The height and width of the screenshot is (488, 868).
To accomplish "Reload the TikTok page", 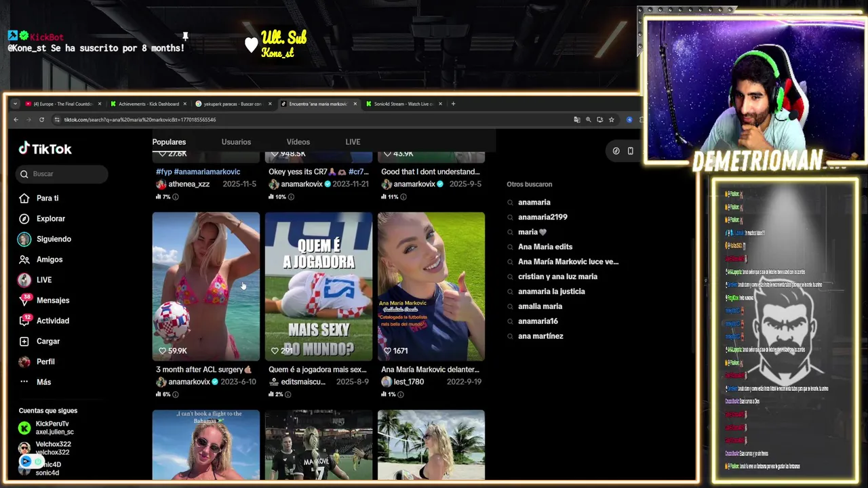I will click(41, 120).
